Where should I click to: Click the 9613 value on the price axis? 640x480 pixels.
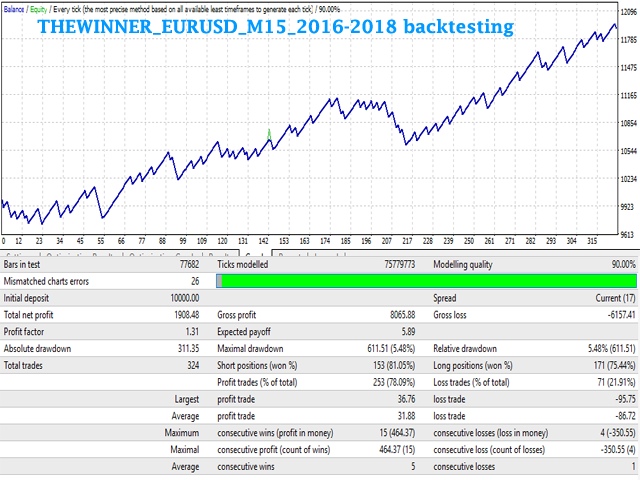[629, 234]
